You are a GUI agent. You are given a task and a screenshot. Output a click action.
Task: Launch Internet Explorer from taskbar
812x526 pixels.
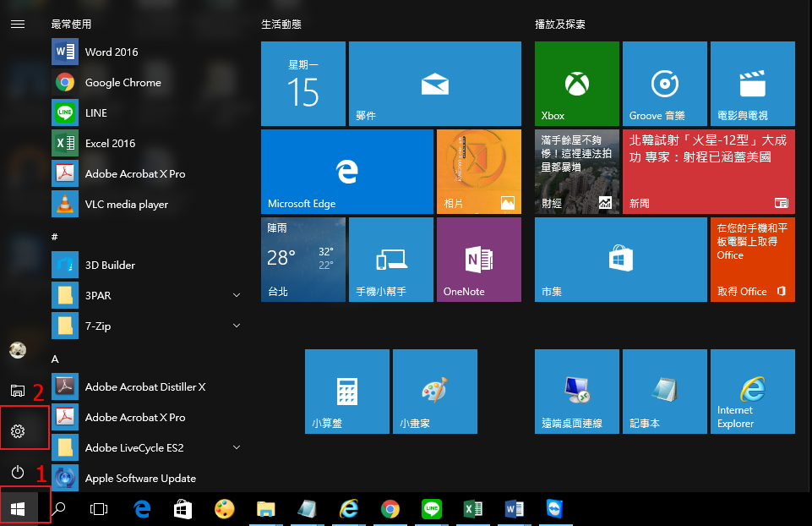(x=349, y=509)
